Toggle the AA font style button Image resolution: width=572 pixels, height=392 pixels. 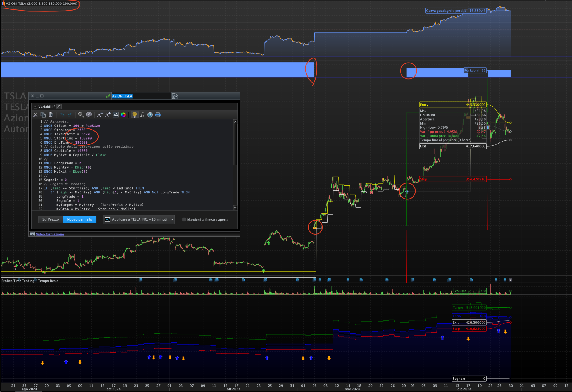[116, 115]
